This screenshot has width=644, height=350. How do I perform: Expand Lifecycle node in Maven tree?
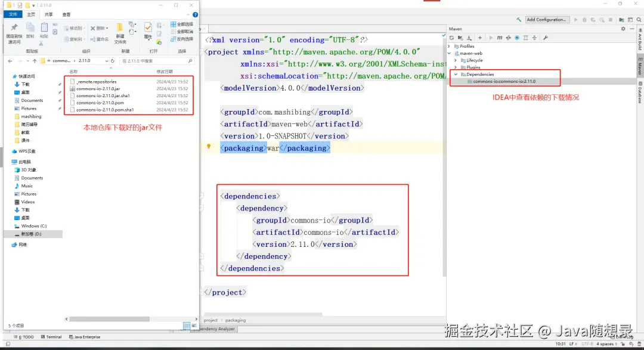click(x=456, y=60)
